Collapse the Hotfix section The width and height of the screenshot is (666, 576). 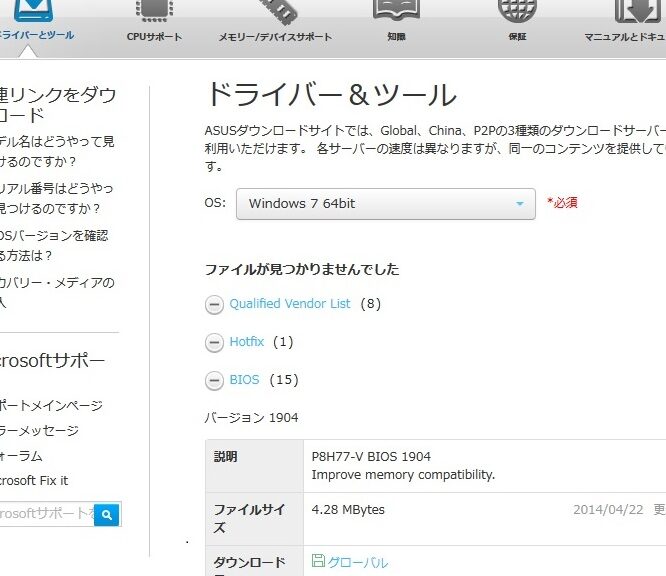click(214, 342)
